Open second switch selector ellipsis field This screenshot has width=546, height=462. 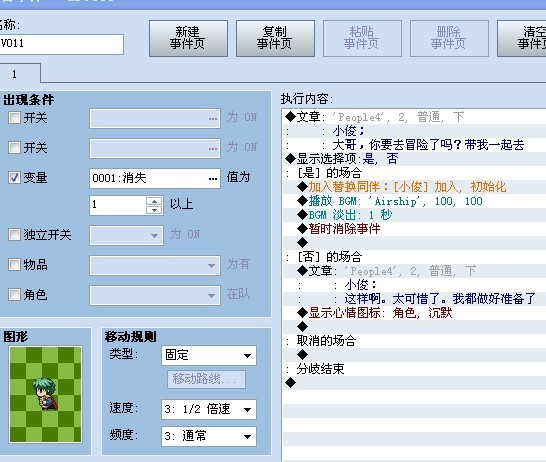tap(155, 148)
